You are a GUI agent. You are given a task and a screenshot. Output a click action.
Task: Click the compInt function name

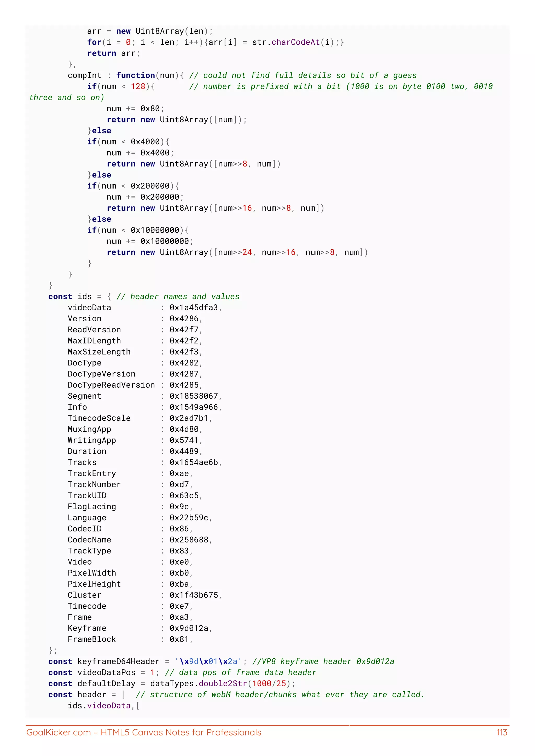tap(84, 75)
